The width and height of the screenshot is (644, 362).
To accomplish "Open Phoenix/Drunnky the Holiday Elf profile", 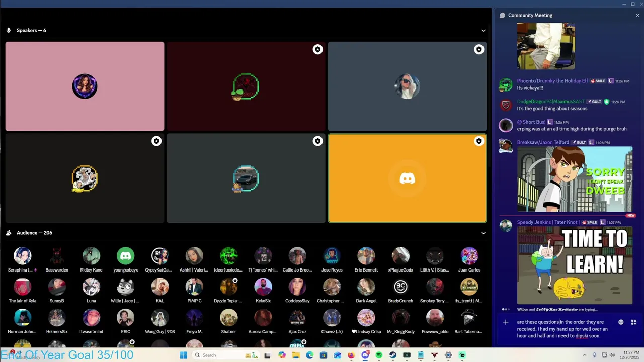I will coord(552,81).
